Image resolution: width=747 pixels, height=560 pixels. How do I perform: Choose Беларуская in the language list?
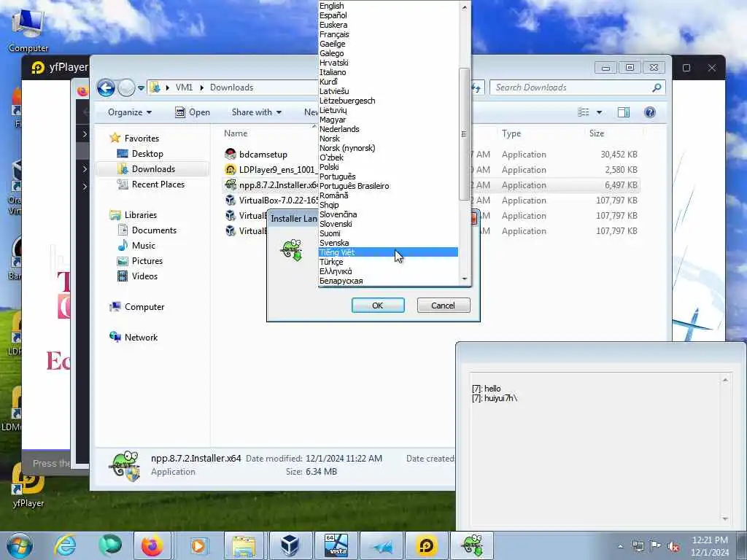[x=388, y=281]
